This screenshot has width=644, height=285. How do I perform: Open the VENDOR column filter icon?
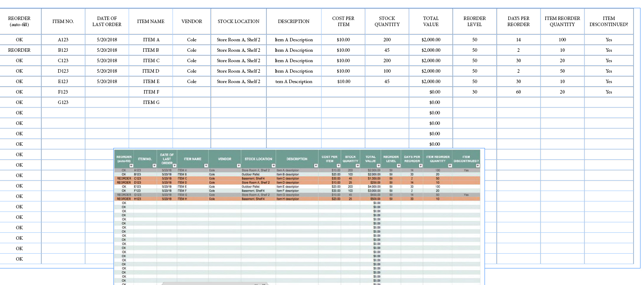(238, 165)
